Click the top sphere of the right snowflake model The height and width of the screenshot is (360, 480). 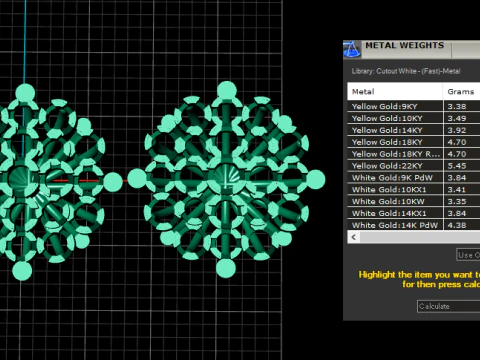pos(227,90)
